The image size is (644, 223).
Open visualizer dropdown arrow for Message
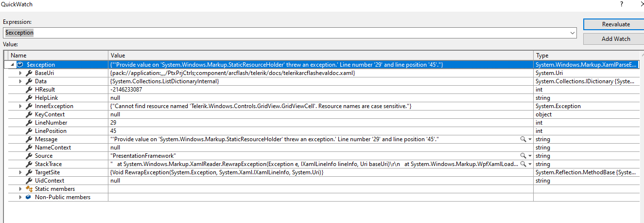coord(530,139)
